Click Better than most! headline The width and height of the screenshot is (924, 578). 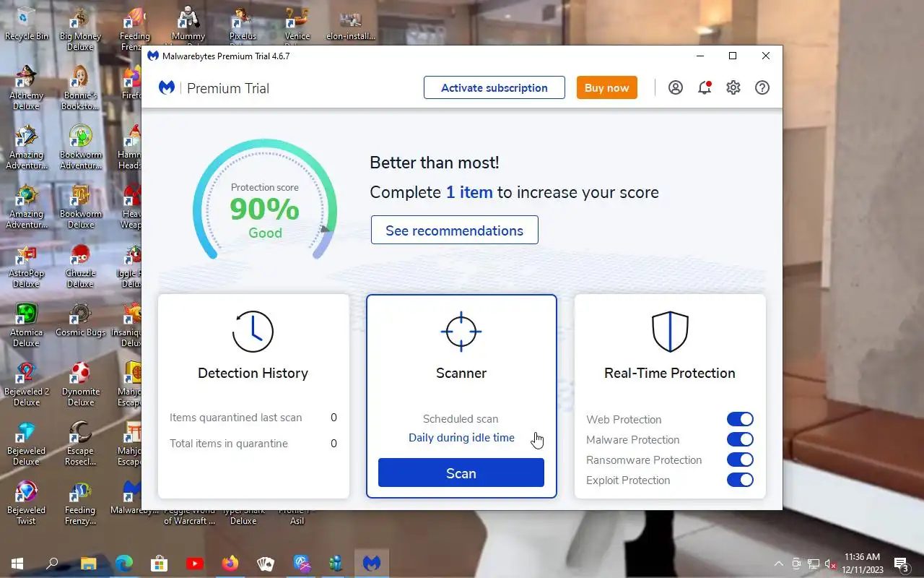(435, 163)
